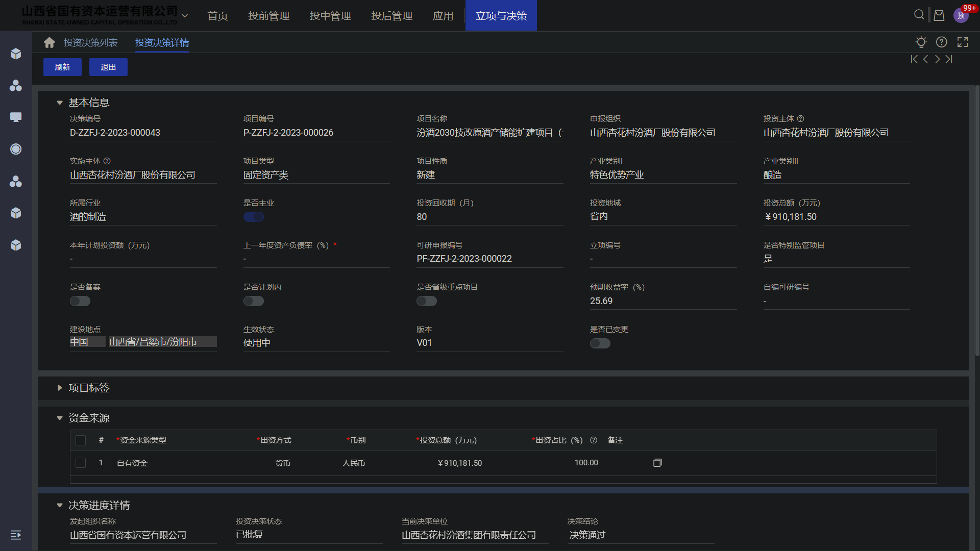
Task: Toggle the light bulb theme icon
Action: (921, 42)
